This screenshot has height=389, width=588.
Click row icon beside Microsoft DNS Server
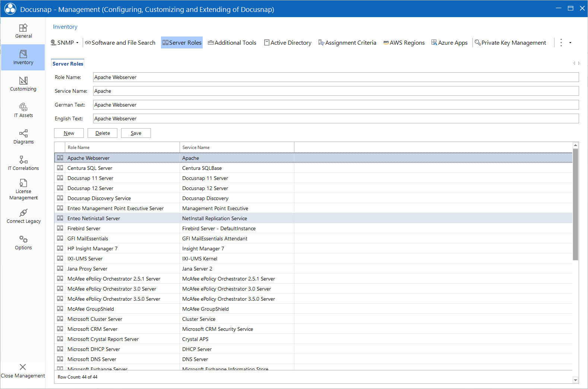coord(60,359)
